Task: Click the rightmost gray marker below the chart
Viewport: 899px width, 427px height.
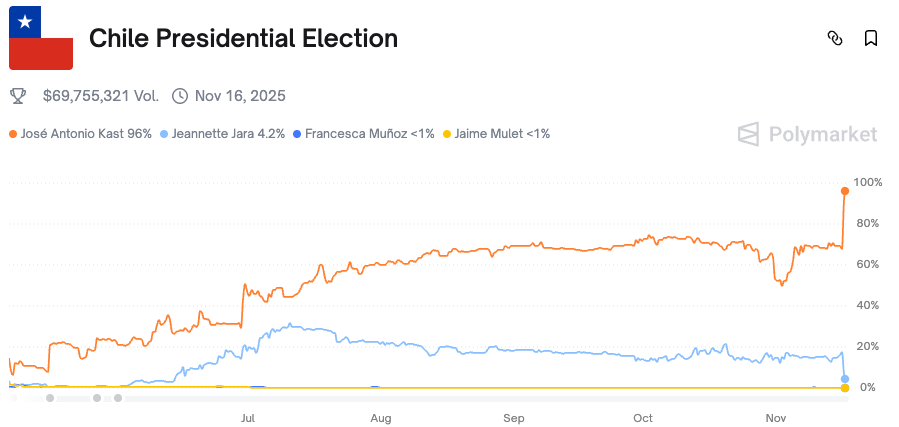Action: (x=118, y=398)
